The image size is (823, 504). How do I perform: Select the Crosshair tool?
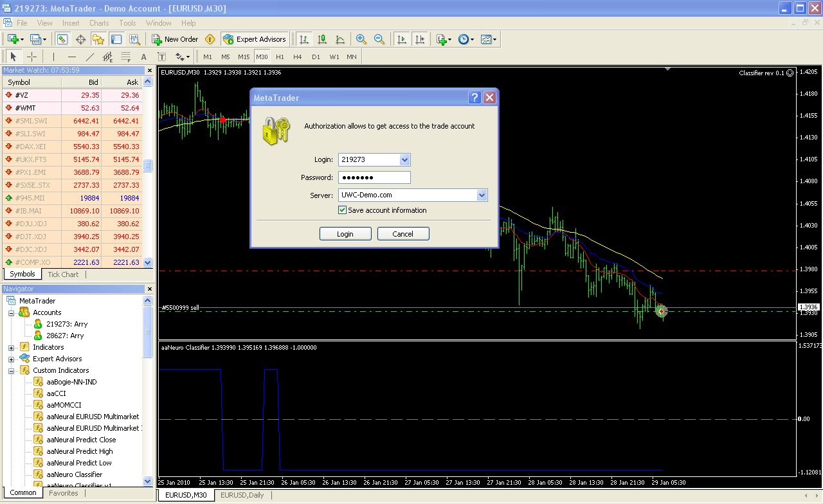click(32, 57)
